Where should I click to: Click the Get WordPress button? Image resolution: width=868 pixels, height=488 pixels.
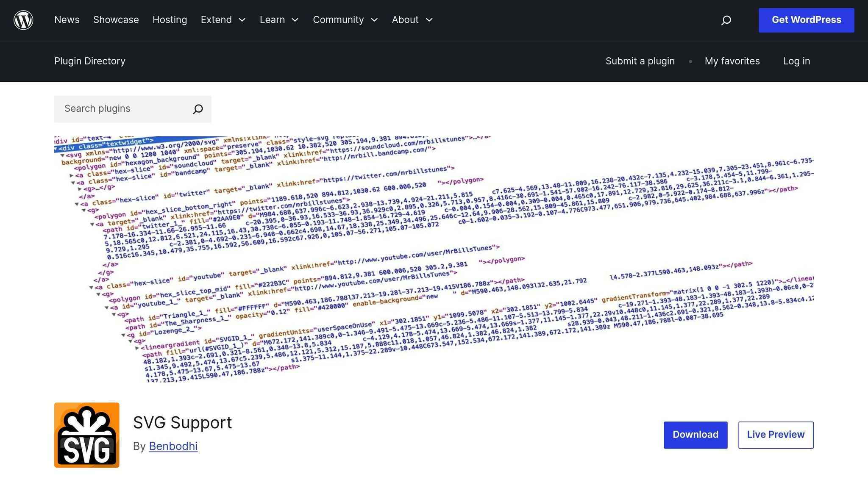point(806,20)
